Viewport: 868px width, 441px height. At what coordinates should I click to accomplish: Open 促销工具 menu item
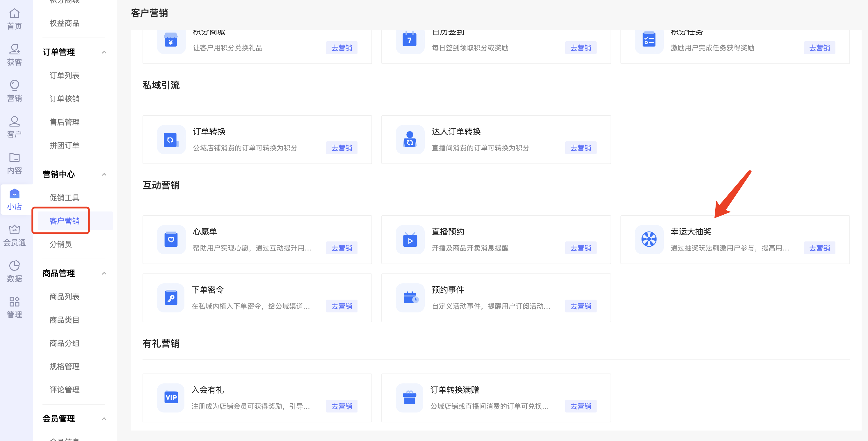coord(64,198)
